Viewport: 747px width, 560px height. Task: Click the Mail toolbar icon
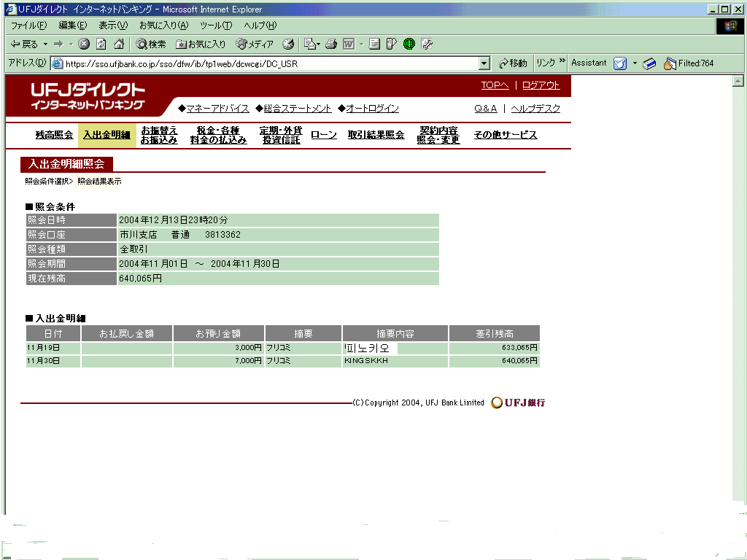point(309,44)
